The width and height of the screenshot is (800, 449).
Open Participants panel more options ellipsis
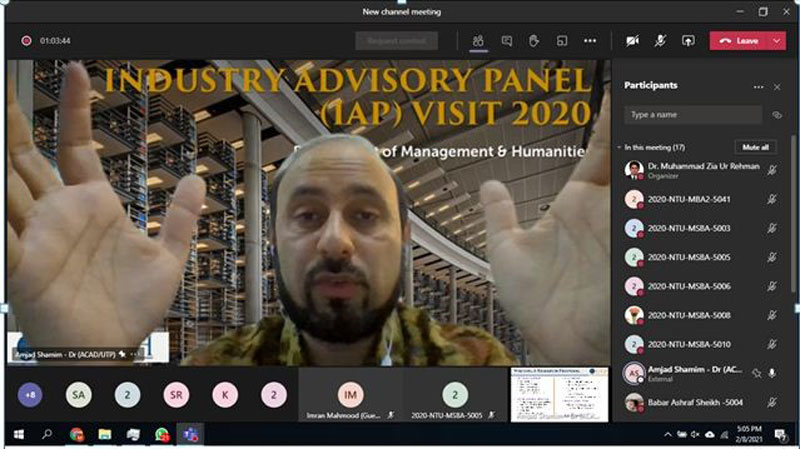[x=758, y=87]
